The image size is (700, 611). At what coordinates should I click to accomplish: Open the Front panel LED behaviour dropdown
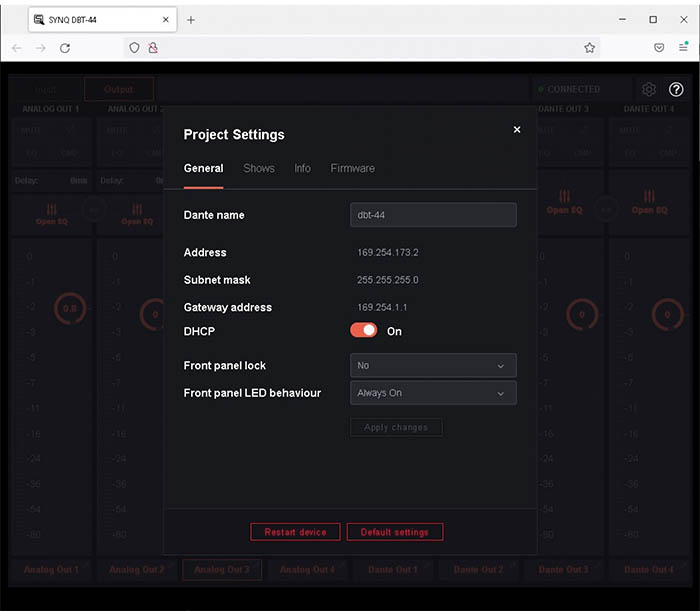click(x=433, y=393)
